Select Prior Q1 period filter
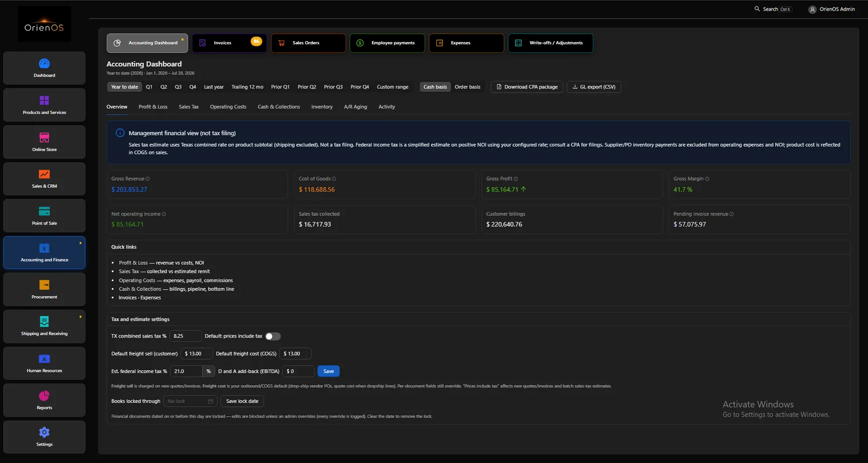Viewport: 868px width, 463px height. tap(280, 87)
